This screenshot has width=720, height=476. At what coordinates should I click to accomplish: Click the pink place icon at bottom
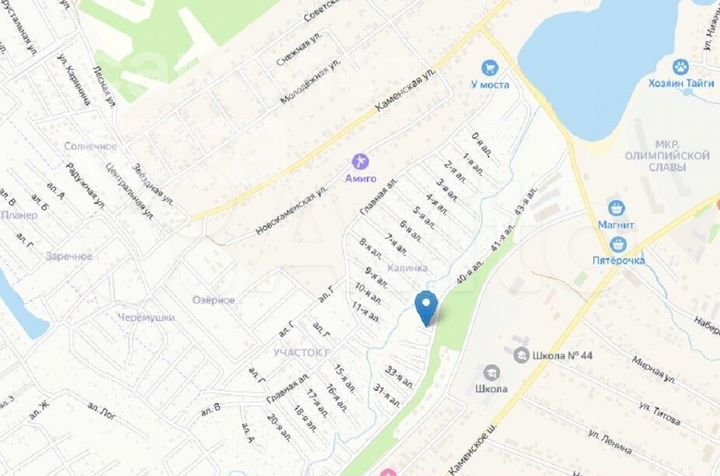pyautogui.click(x=388, y=472)
